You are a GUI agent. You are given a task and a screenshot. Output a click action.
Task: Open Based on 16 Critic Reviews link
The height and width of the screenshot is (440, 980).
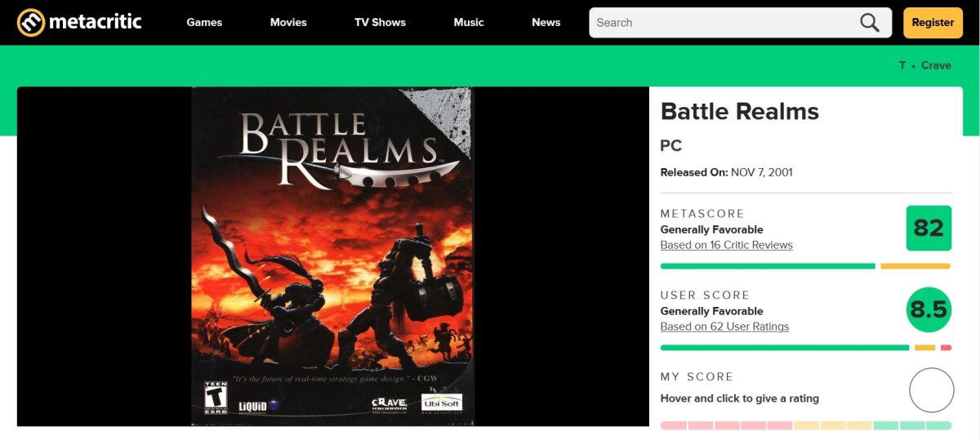(x=726, y=245)
